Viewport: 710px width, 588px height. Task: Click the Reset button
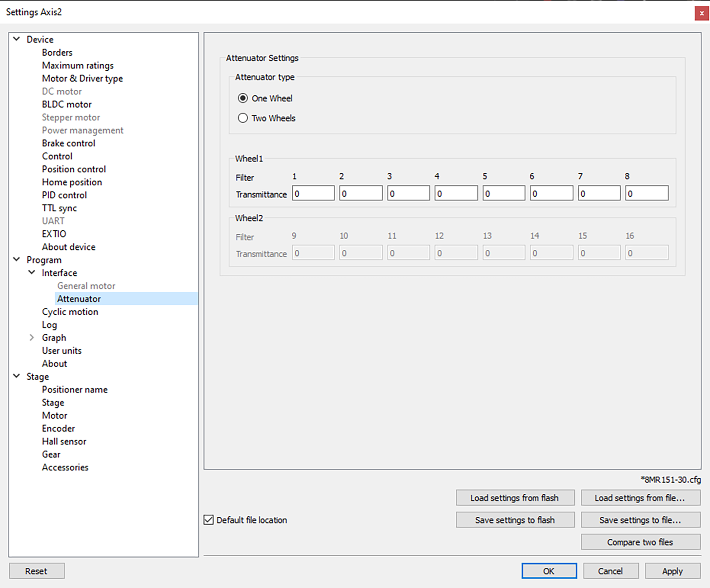pos(37,571)
